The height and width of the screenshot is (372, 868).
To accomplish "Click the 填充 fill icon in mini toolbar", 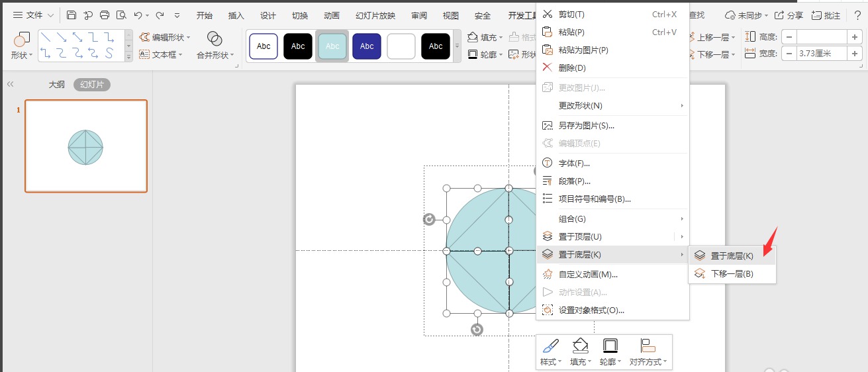I will point(581,346).
